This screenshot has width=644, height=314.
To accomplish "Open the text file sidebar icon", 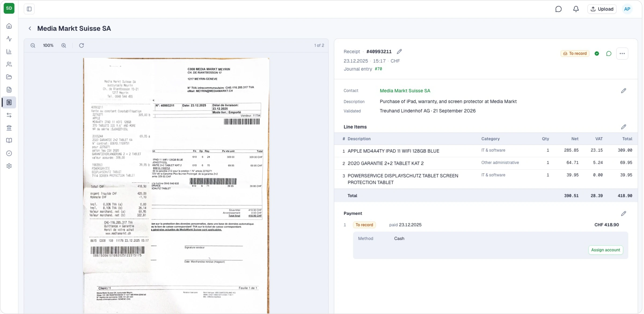I will click(x=9, y=90).
